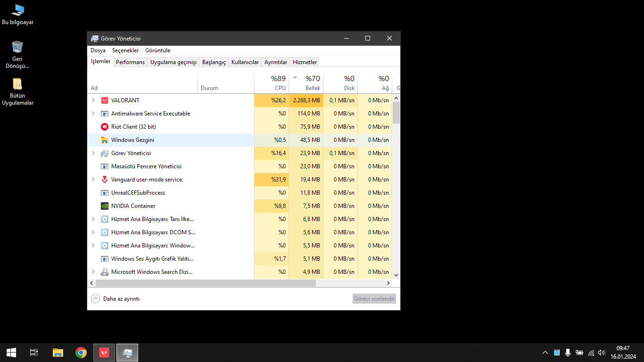
Task: Open the Dosya menu
Action: [98, 50]
